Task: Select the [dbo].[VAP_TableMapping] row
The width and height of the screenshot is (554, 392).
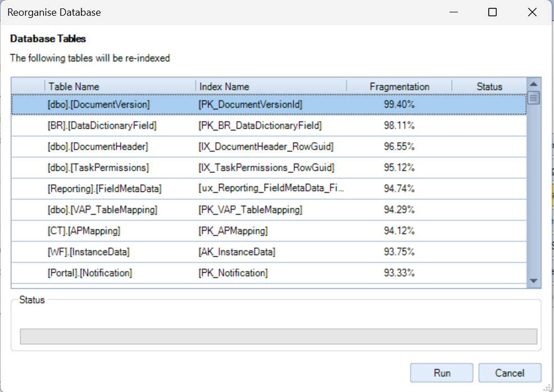Action: click(102, 210)
